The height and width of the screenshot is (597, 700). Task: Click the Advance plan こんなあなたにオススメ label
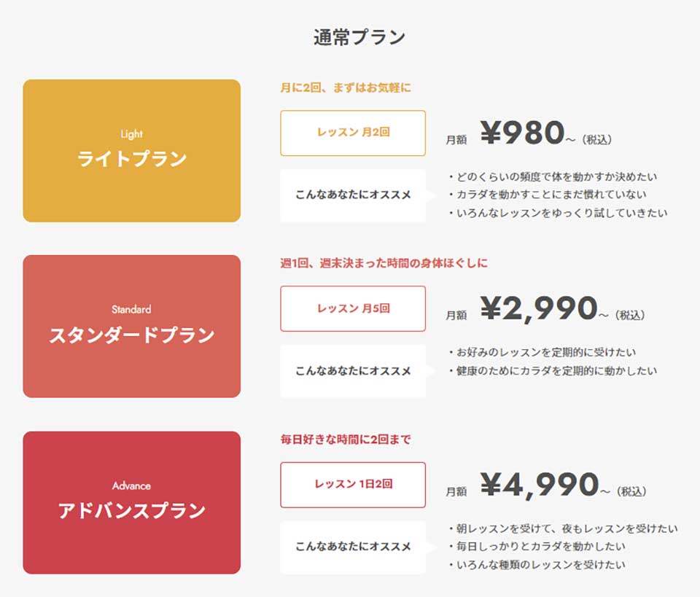[353, 547]
